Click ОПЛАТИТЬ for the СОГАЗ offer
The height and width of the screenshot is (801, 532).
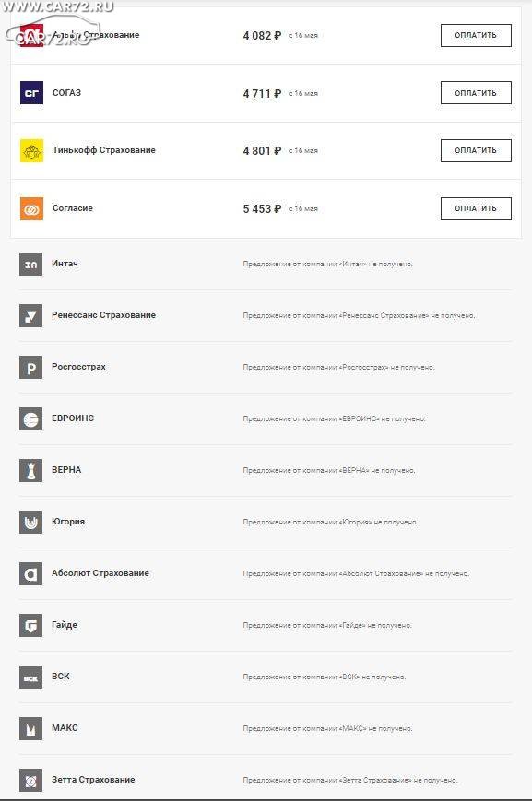[476, 93]
